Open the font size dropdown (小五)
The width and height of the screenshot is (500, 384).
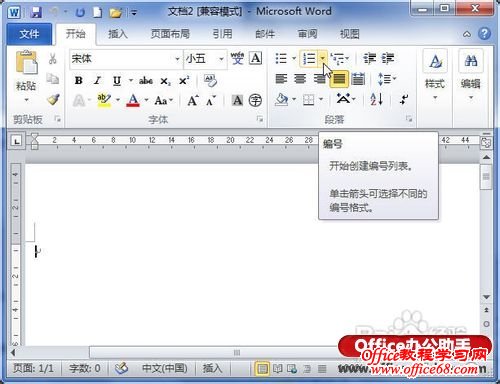click(221, 59)
